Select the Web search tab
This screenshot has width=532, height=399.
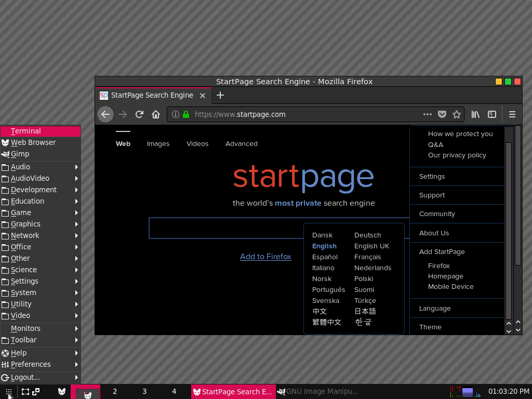click(x=123, y=144)
